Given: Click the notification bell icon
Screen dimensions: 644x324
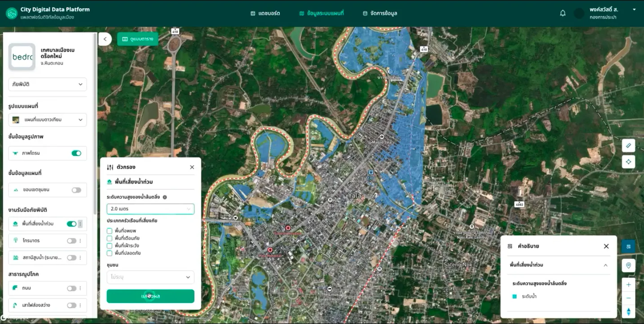Looking at the screenshot, I should (563, 13).
